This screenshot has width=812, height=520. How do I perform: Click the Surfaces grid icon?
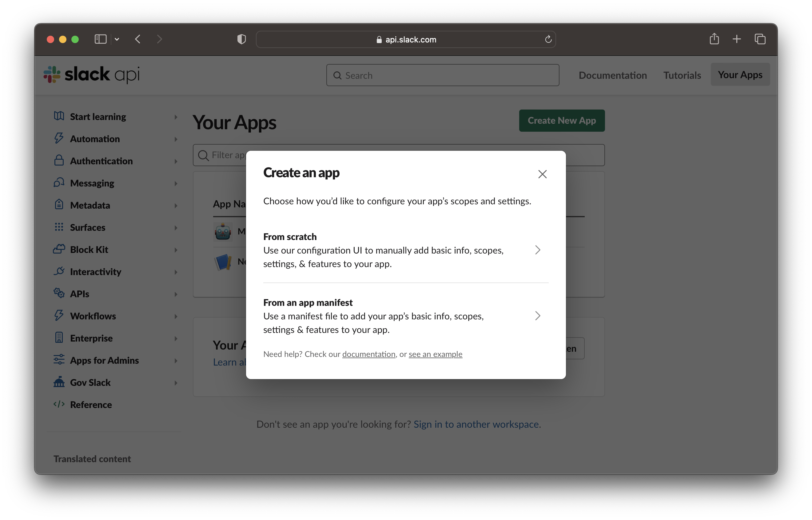[x=59, y=227]
